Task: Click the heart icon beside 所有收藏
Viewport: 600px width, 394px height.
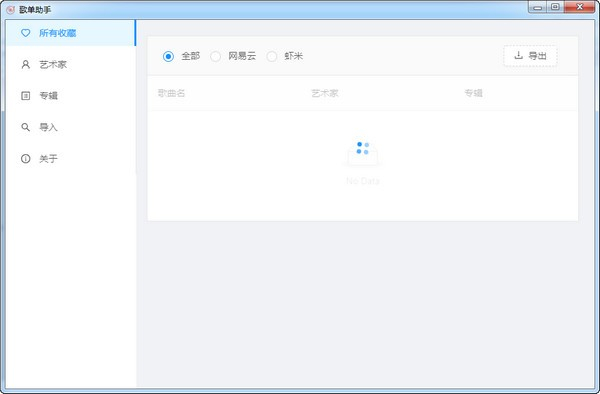Action: 26,33
